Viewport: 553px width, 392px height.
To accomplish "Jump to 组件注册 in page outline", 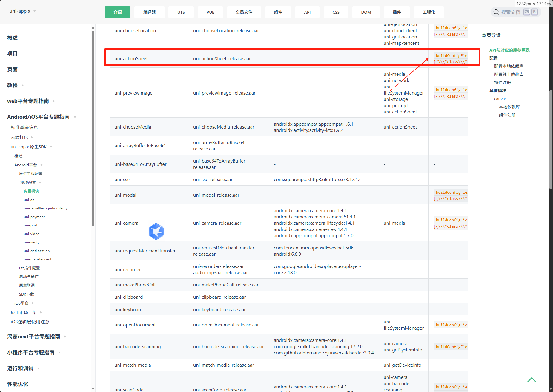I will point(507,115).
